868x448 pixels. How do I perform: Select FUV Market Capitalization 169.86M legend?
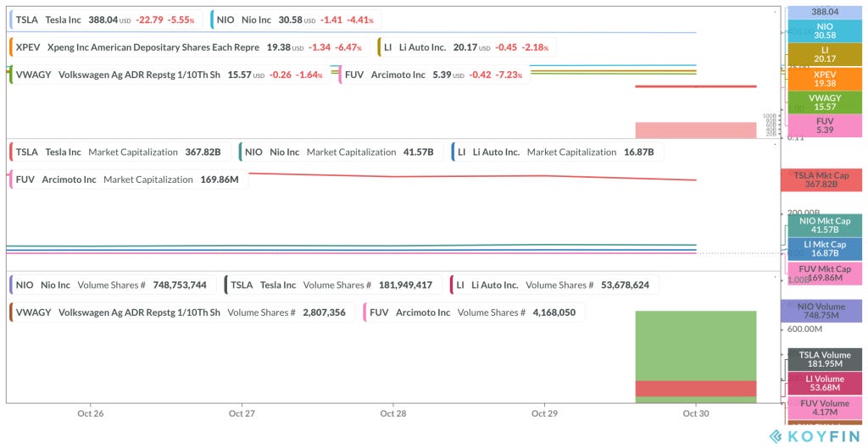129,180
